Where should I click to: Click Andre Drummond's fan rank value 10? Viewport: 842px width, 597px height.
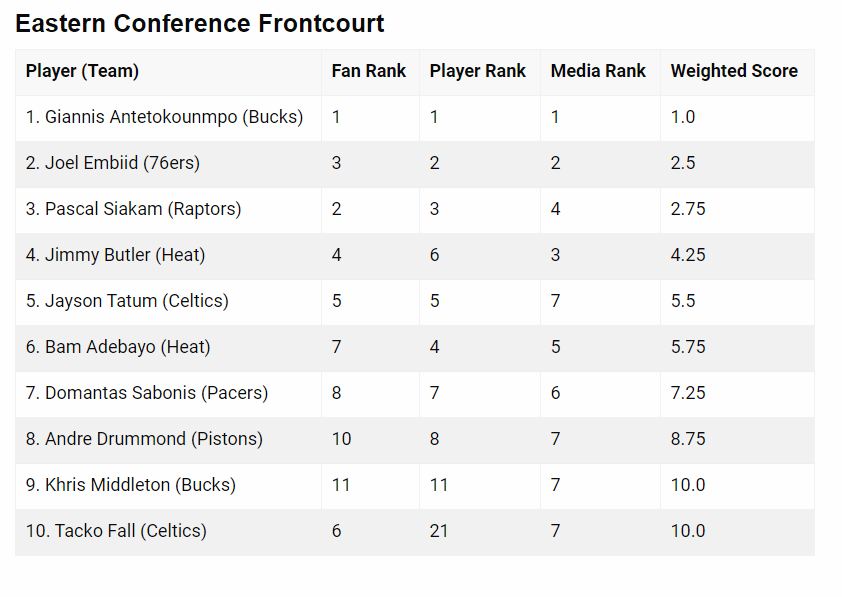(x=341, y=439)
